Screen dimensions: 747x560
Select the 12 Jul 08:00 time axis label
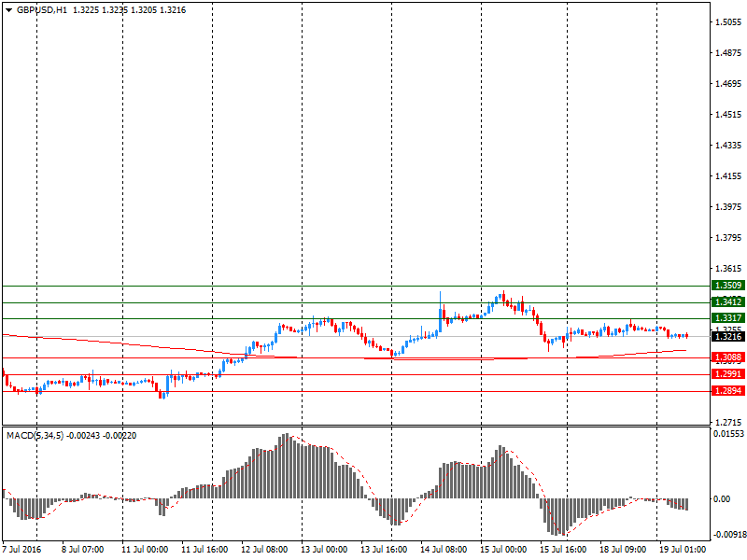click(x=264, y=550)
